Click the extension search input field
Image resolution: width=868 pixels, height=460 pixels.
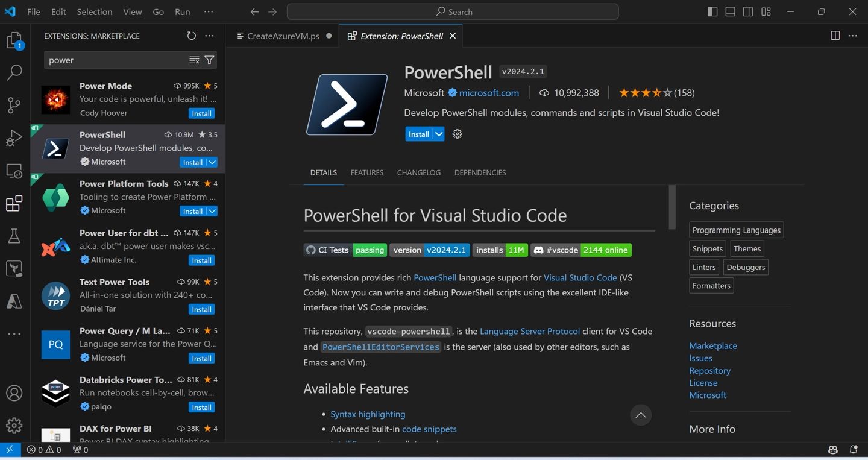pos(115,60)
